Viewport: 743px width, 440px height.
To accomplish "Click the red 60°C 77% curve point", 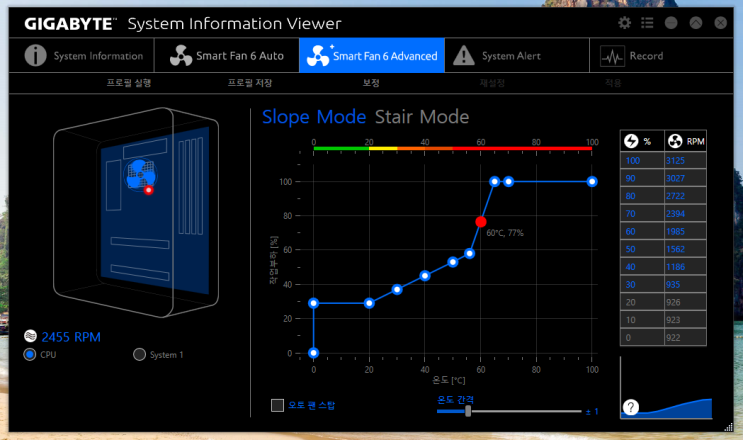I will 480,222.
